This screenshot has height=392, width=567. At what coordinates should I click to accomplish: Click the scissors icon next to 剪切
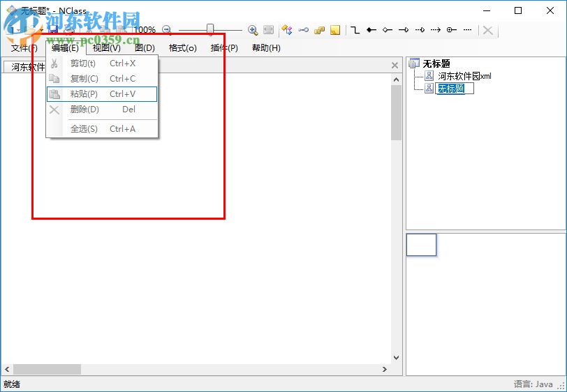coord(54,63)
